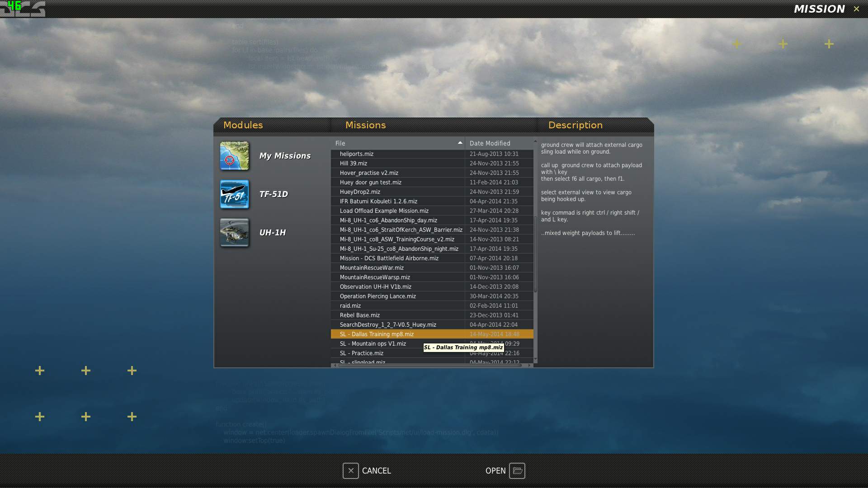
Task: Click the Open folder icon
Action: tap(517, 471)
